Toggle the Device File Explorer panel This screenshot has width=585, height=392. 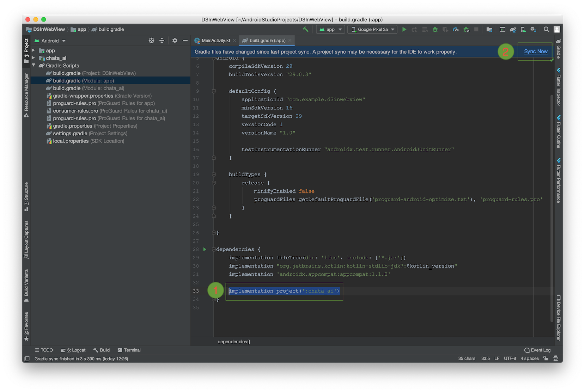click(559, 318)
